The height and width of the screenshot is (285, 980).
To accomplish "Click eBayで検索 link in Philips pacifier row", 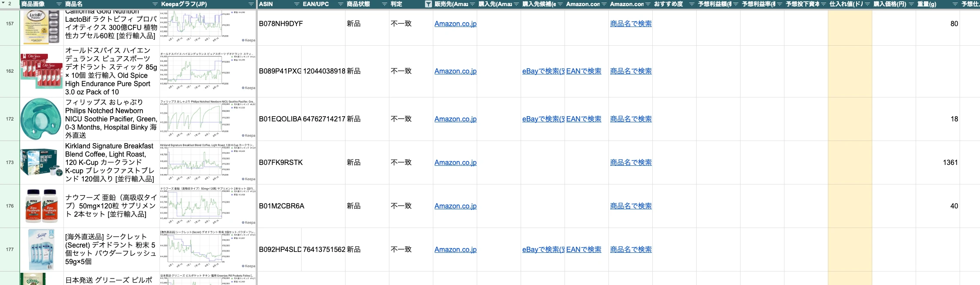I will (x=543, y=119).
